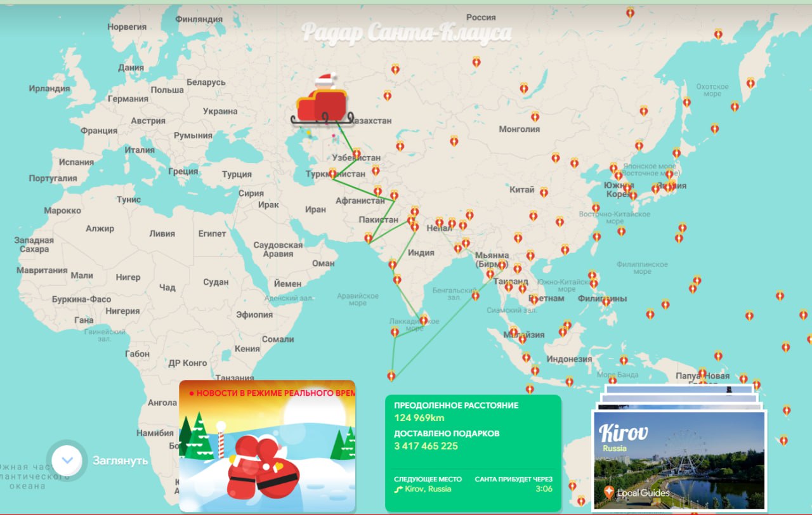Click the gift marker near Монголия label
The height and width of the screenshot is (515, 812).
535,117
